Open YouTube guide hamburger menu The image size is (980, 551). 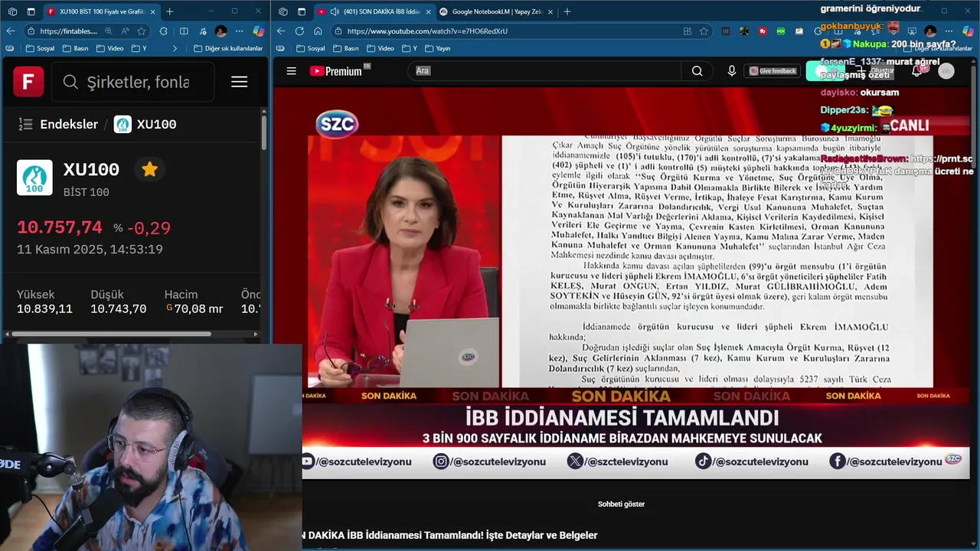coord(291,71)
